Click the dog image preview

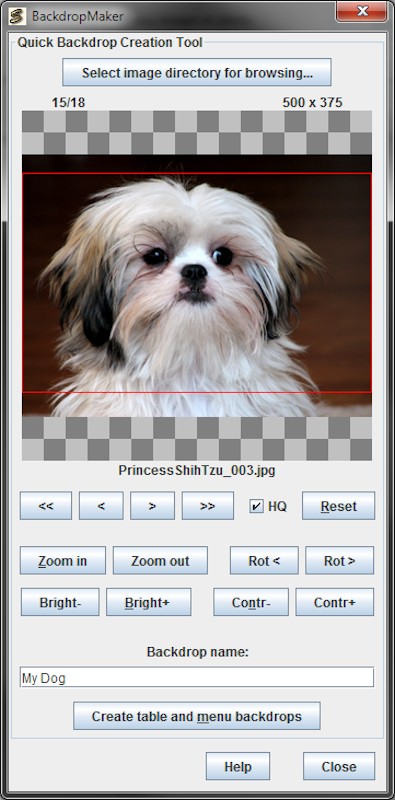click(x=197, y=286)
